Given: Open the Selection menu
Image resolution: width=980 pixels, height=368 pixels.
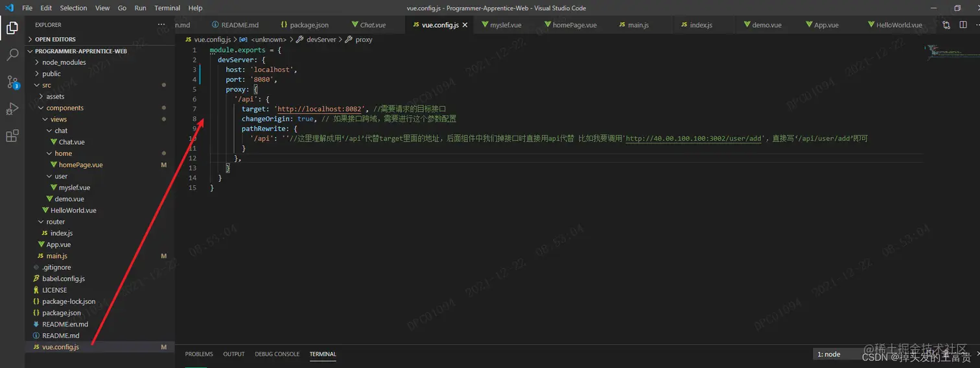Looking at the screenshot, I should 73,8.
